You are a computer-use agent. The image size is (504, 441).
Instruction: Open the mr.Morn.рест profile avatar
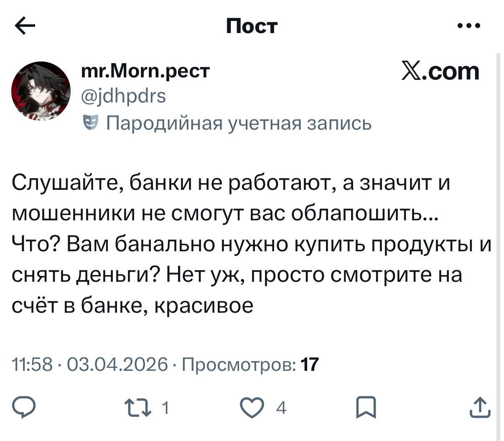(x=41, y=91)
